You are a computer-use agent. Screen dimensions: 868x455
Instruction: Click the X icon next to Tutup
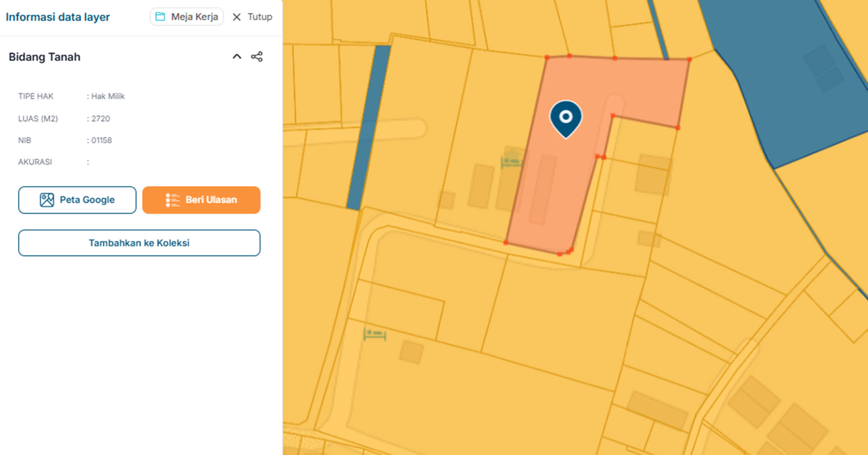tap(237, 17)
